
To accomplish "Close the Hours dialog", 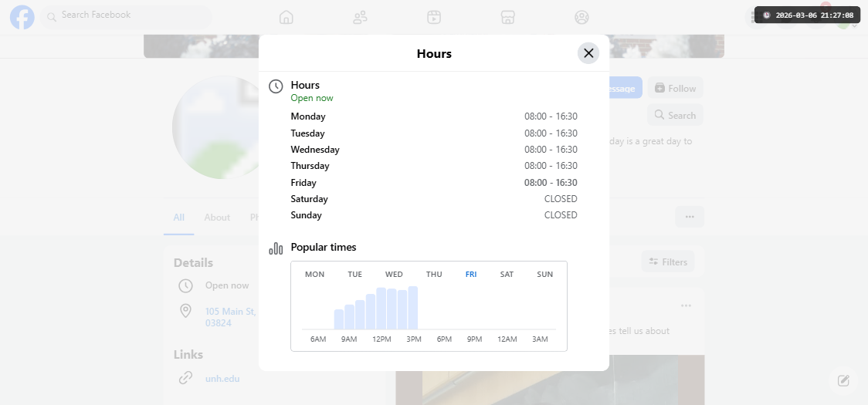I will [588, 53].
